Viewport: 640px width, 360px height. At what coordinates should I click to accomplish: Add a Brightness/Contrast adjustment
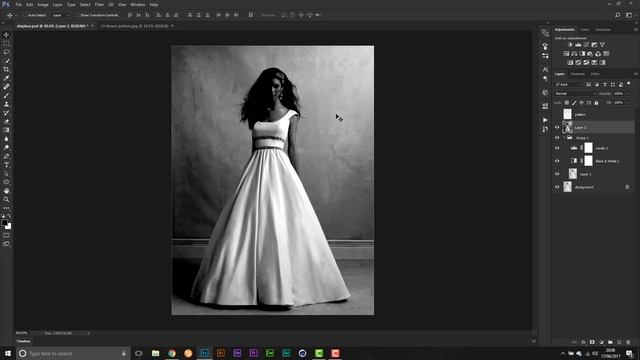(570, 44)
